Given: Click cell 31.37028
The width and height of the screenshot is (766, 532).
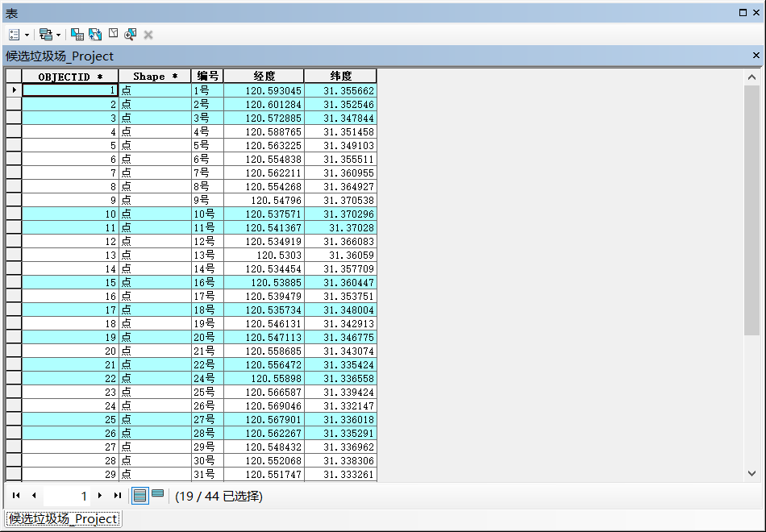Looking at the screenshot, I should coord(340,227).
